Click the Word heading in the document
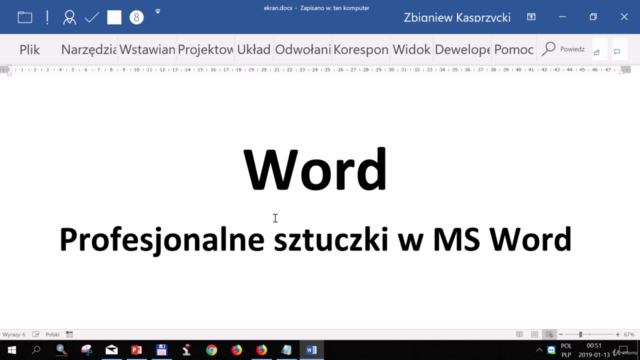Viewport: 640px width, 360px height. coord(315,170)
